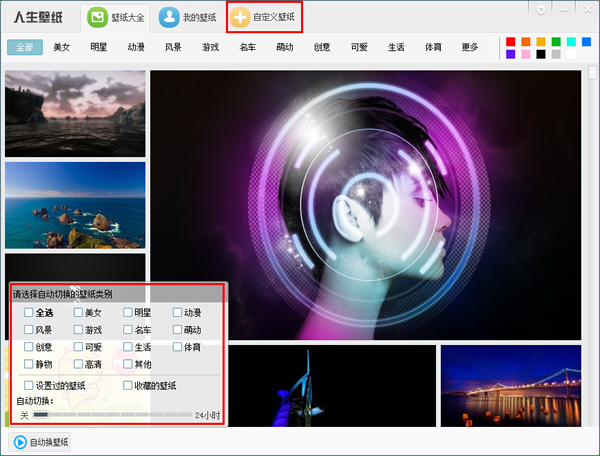Select the 美女 category tab
This screenshot has height=456, width=600.
click(x=62, y=47)
